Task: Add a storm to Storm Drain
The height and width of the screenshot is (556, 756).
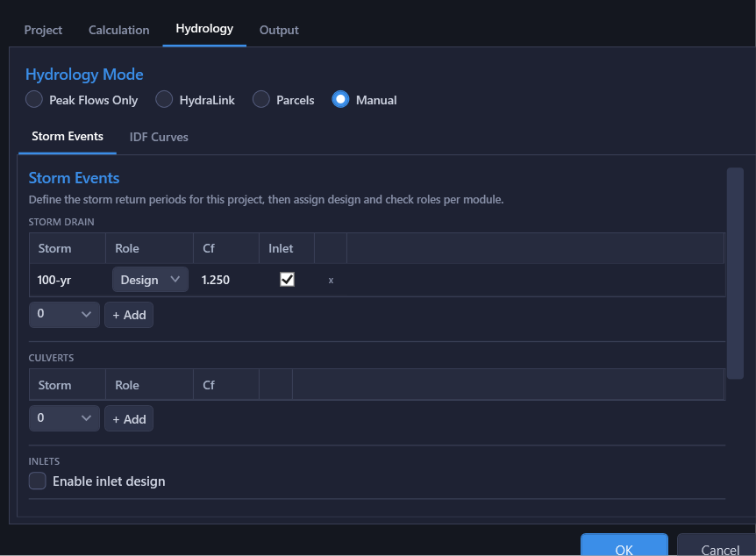Action: click(x=129, y=315)
